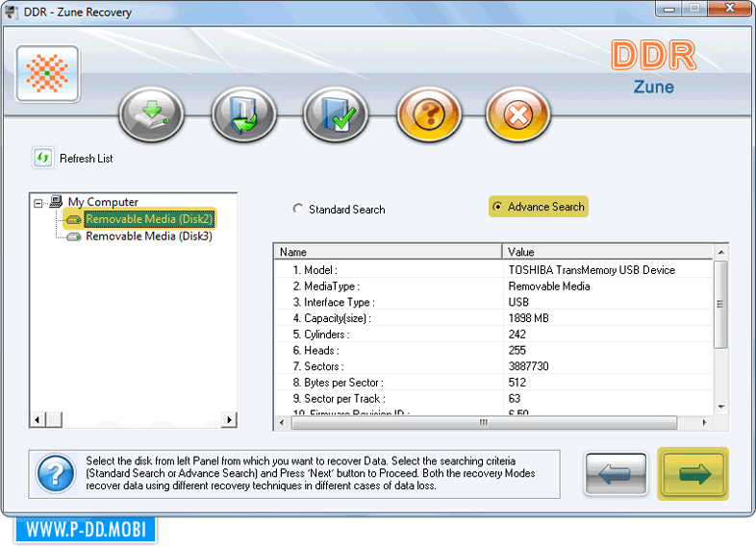Close the DDR Zune Recovery window
This screenshot has width=756, height=547.
pyautogui.click(x=730, y=9)
